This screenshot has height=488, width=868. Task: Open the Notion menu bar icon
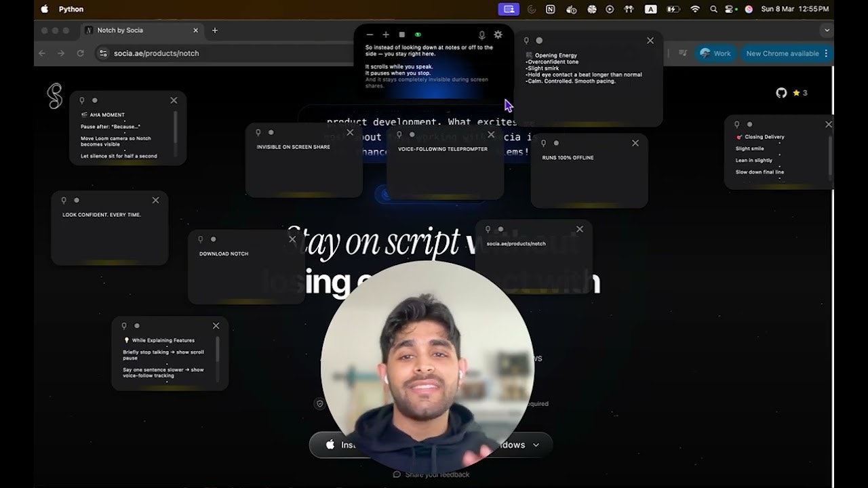pos(551,9)
